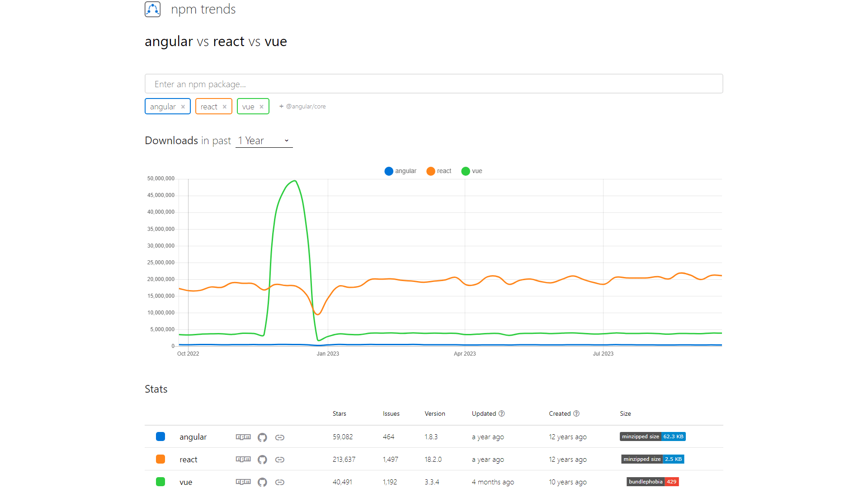Open angular minzipped size 62.3 KB badge
The width and height of the screenshot is (868, 488).
tap(653, 436)
